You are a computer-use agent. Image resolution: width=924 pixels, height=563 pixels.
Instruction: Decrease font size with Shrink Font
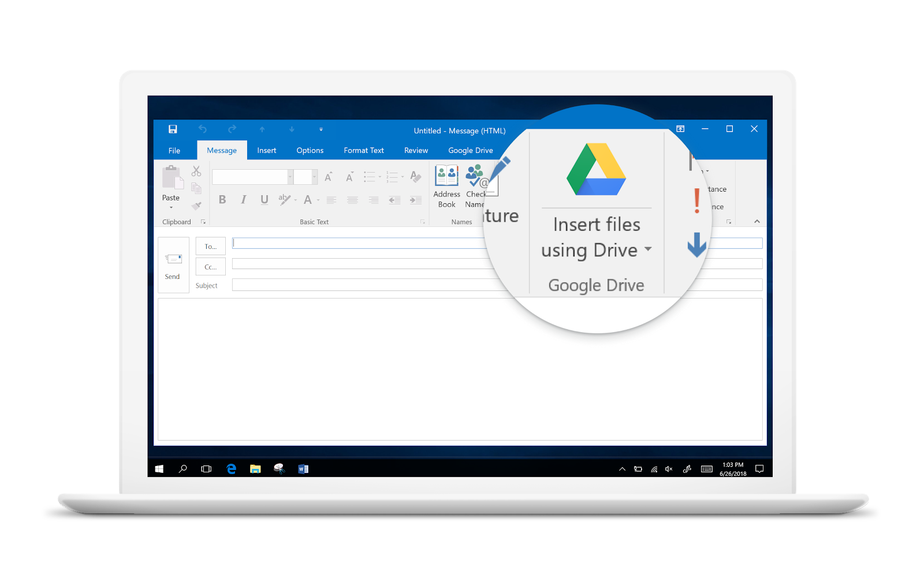point(349,177)
